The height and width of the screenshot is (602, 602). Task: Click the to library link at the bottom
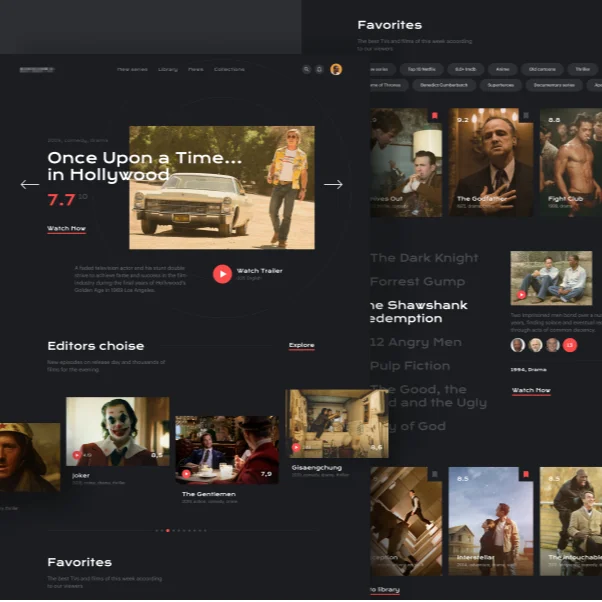pyautogui.click(x=385, y=590)
